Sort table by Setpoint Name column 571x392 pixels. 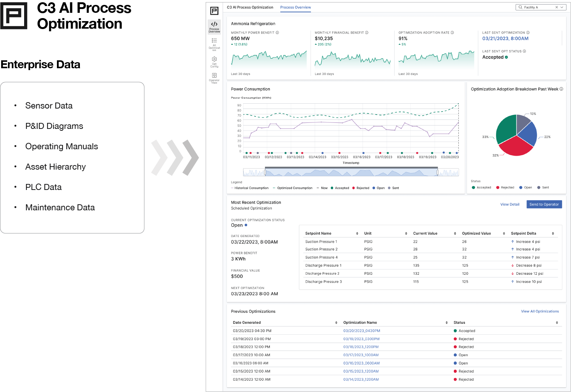coord(357,234)
